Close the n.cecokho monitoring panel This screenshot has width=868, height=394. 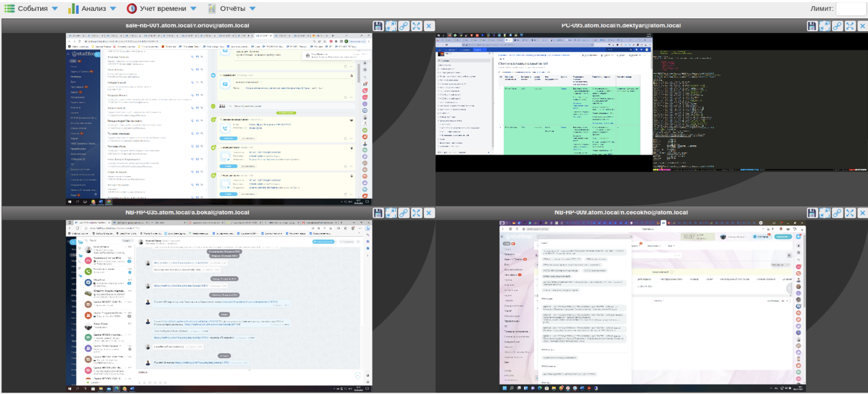tap(863, 213)
